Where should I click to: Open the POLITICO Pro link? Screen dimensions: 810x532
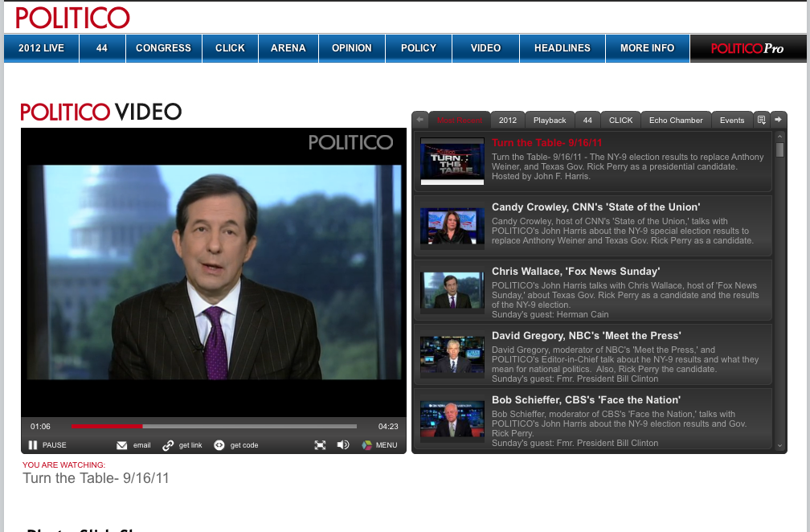[747, 48]
